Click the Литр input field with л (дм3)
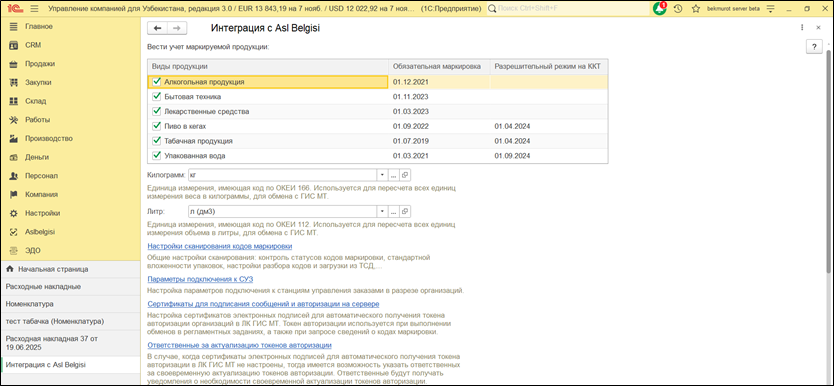The image size is (834, 386). (x=282, y=212)
